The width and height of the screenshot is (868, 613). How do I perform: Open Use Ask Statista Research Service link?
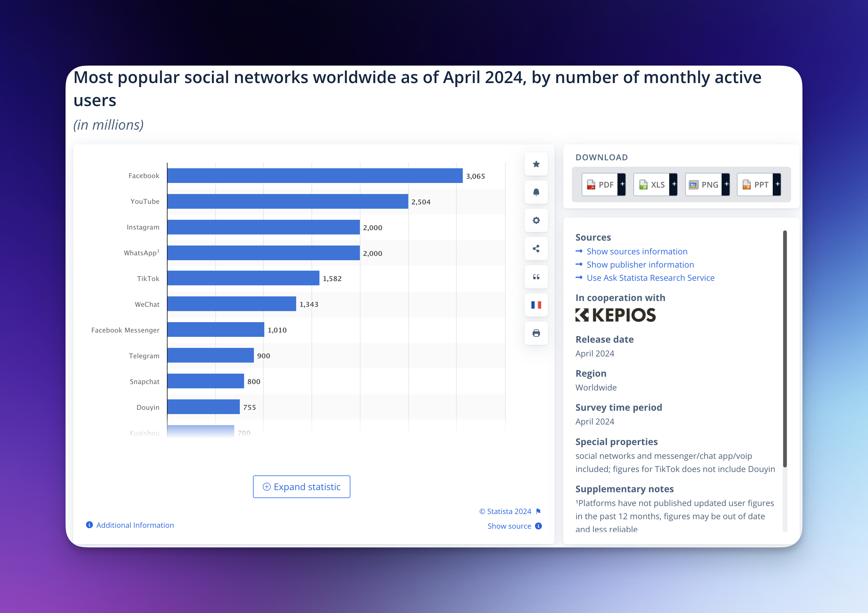pos(650,278)
